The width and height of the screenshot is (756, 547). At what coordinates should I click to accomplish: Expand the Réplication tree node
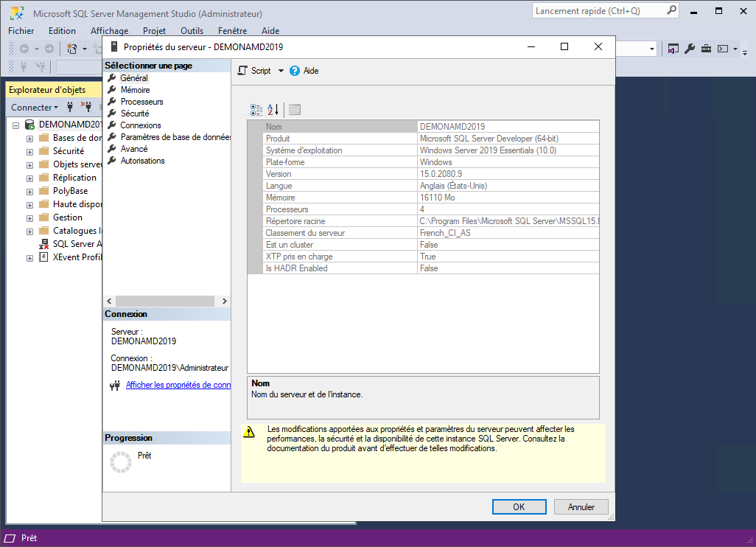29,178
